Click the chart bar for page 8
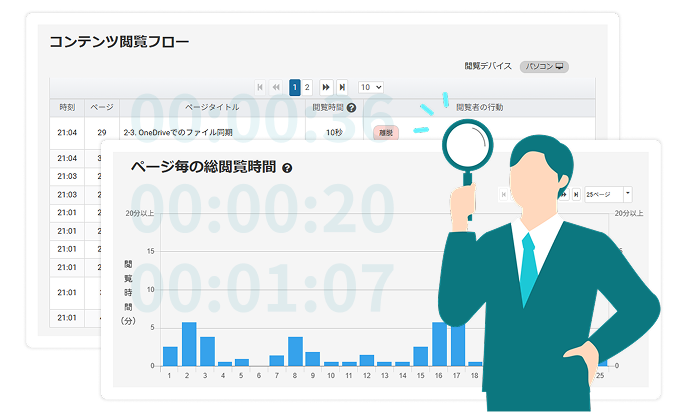Screen dimensions: 687x412 pos(295,352)
